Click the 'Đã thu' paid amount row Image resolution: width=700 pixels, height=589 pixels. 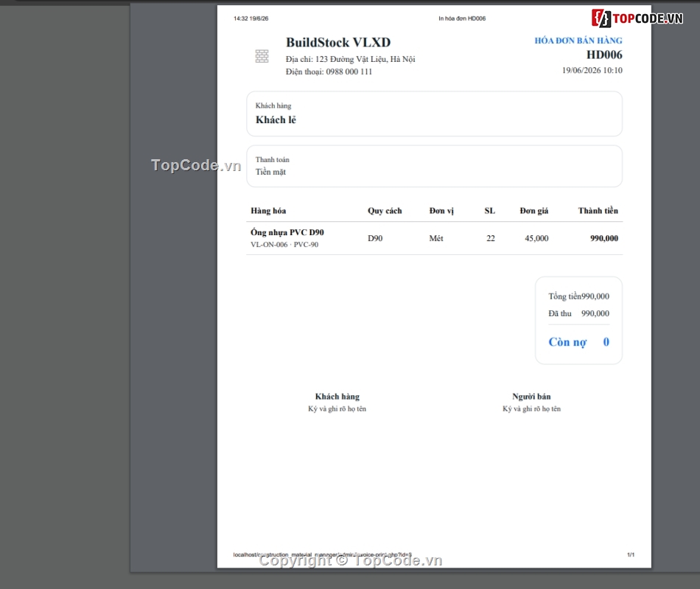point(578,313)
